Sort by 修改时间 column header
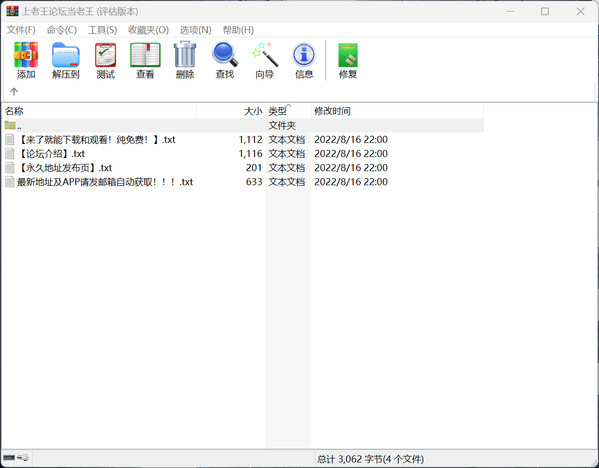Viewport: 599px width, 468px height. tap(397, 111)
